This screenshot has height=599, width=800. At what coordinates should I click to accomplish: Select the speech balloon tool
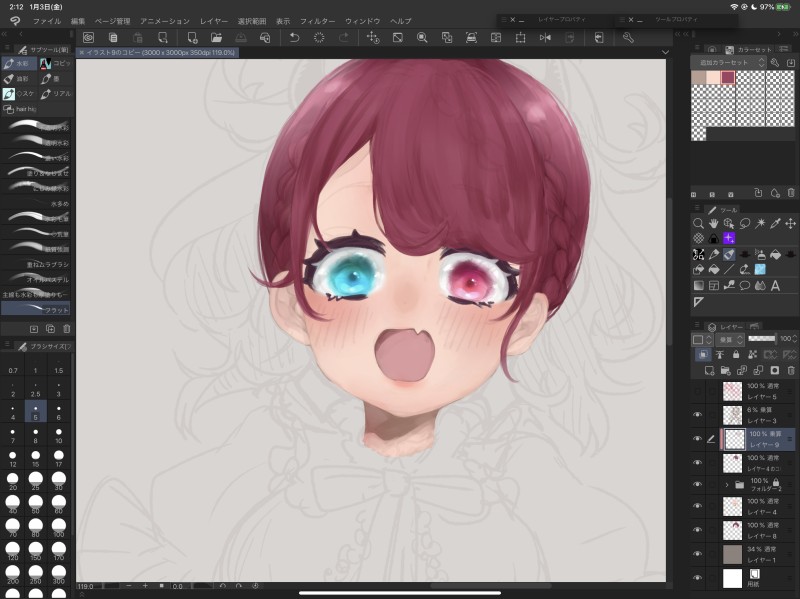pos(744,286)
